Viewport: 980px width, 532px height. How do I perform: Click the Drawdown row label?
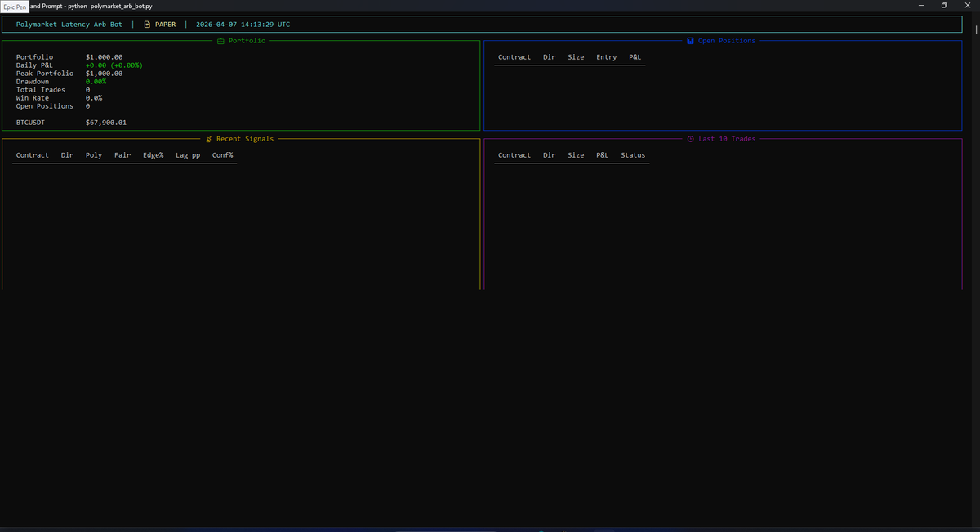pyautogui.click(x=33, y=82)
